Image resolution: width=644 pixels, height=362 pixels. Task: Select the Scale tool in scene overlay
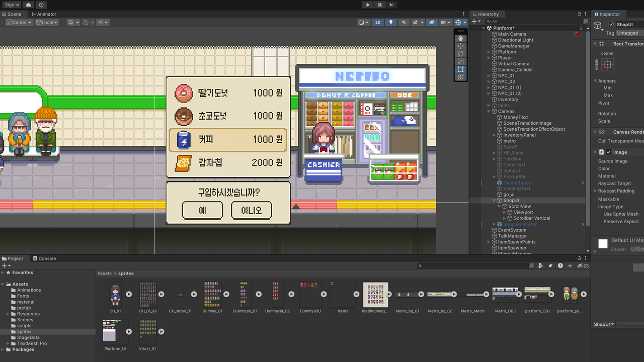point(461,62)
